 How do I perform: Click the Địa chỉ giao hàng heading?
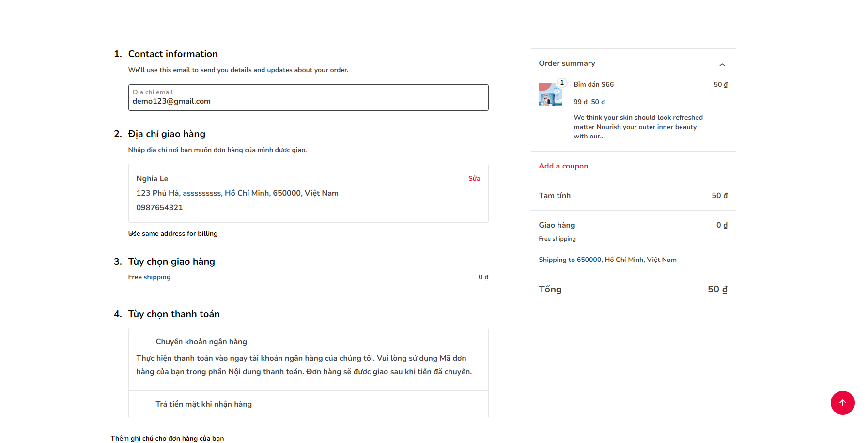click(x=167, y=134)
